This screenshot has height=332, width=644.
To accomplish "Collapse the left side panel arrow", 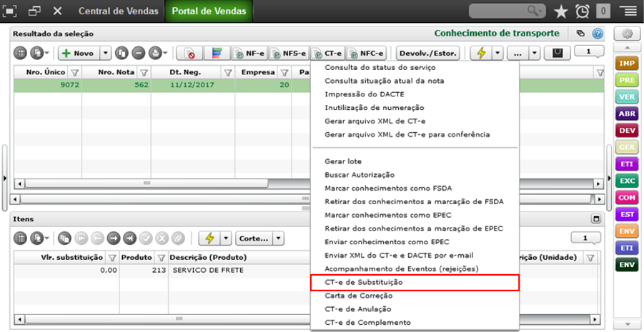I will click(x=4, y=178).
